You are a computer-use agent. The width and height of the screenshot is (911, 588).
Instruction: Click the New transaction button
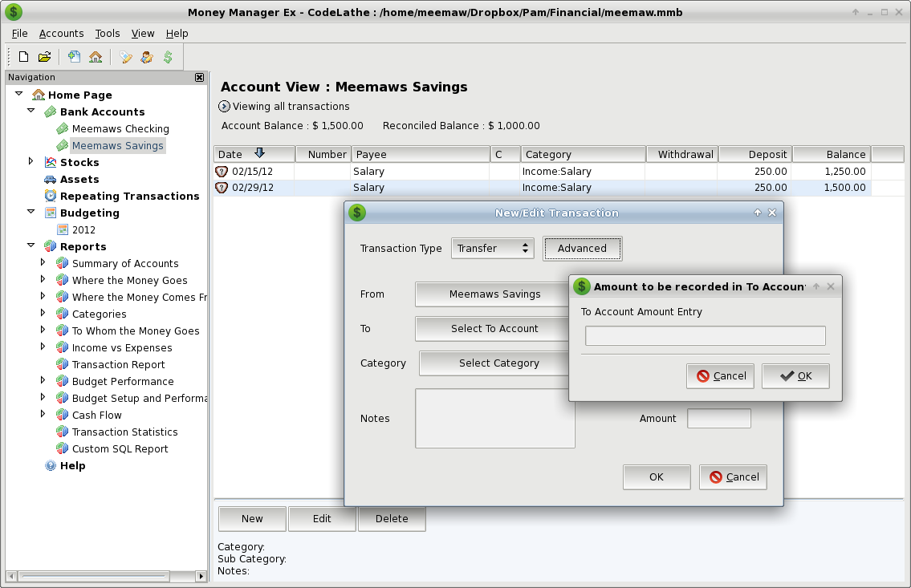click(x=252, y=519)
